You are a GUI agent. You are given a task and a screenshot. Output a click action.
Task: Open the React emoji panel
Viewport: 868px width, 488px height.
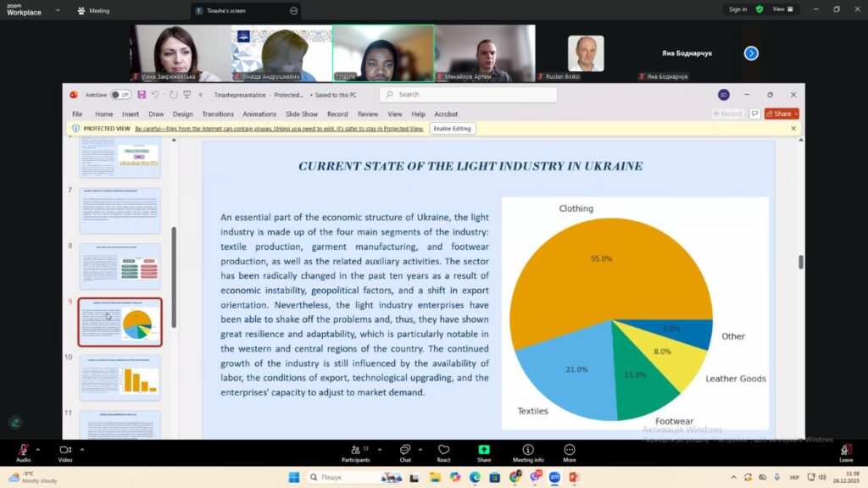(443, 450)
